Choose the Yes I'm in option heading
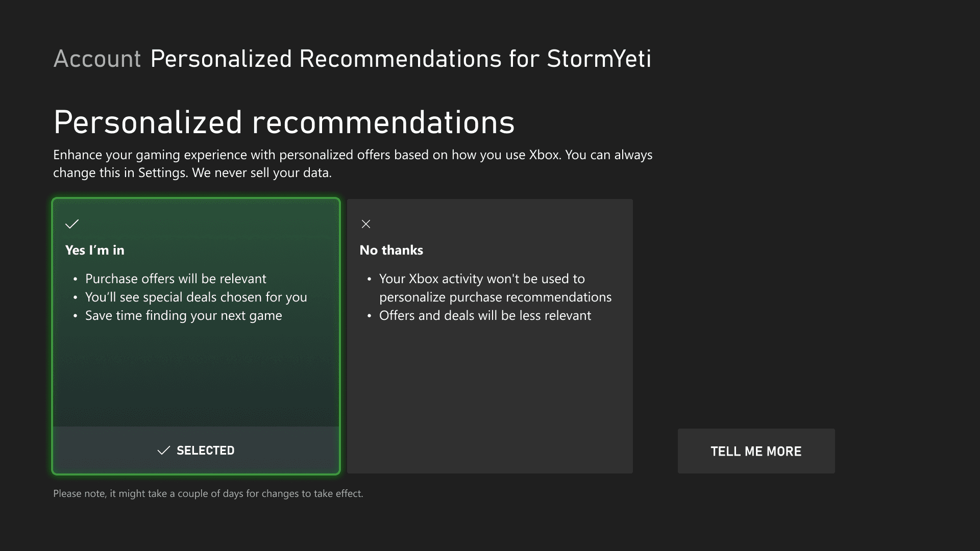This screenshot has width=980, height=551. (x=95, y=250)
